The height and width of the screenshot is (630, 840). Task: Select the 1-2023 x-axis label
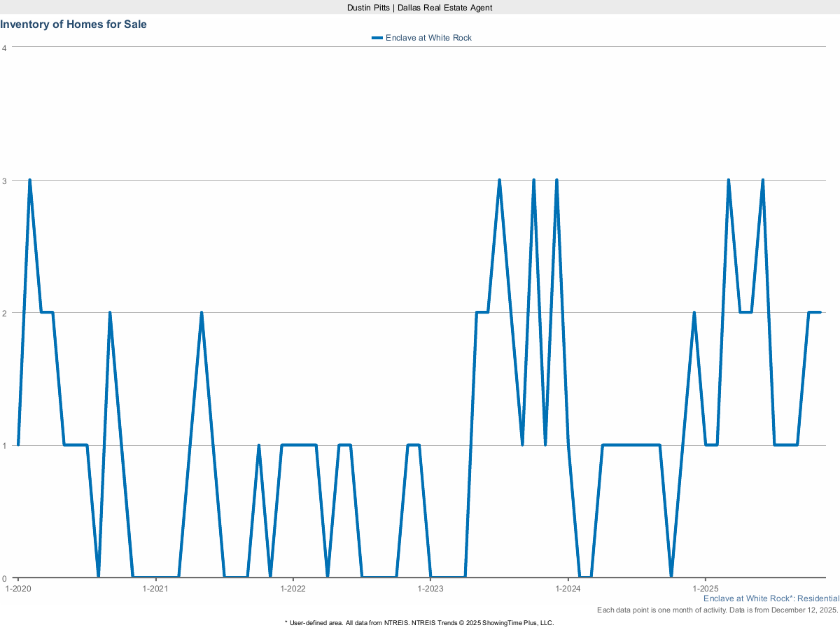pyautogui.click(x=430, y=589)
